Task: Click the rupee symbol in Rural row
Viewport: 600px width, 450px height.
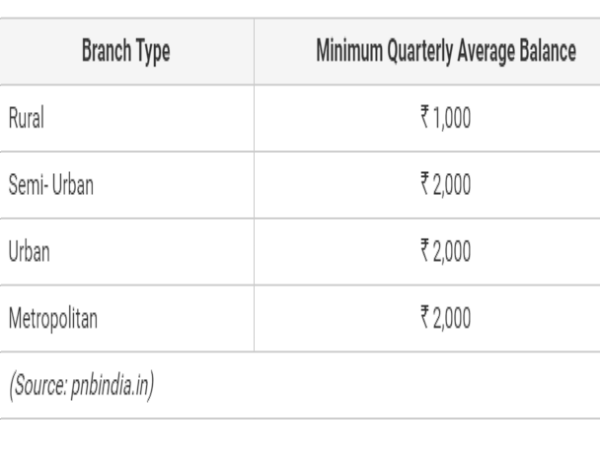Action: coord(425,118)
